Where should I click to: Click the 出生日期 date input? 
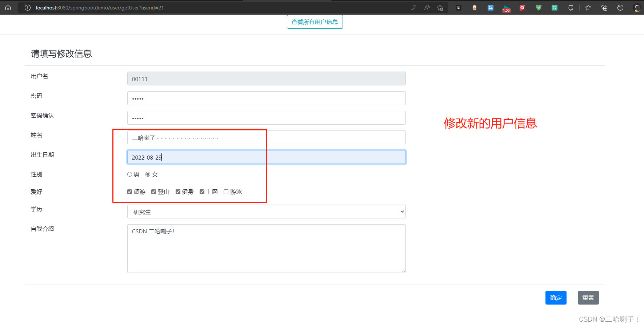[266, 157]
